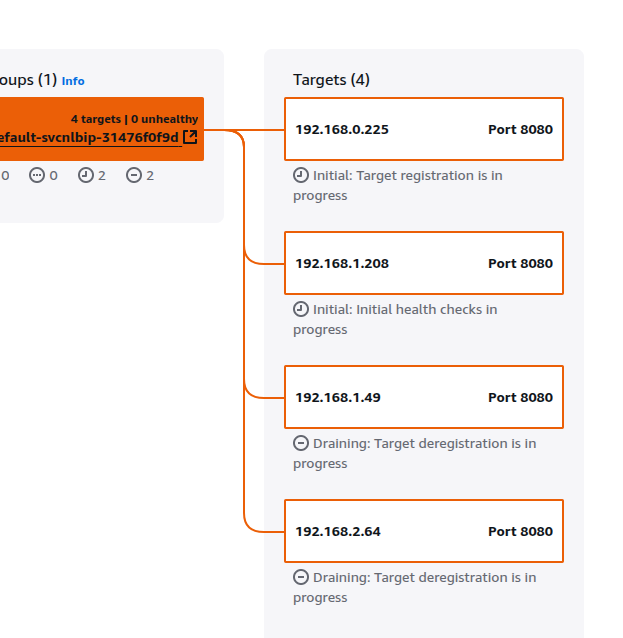Screen dimensions: 623x638
Task: Open the external link icon beside the target group name
Action: (x=190, y=137)
